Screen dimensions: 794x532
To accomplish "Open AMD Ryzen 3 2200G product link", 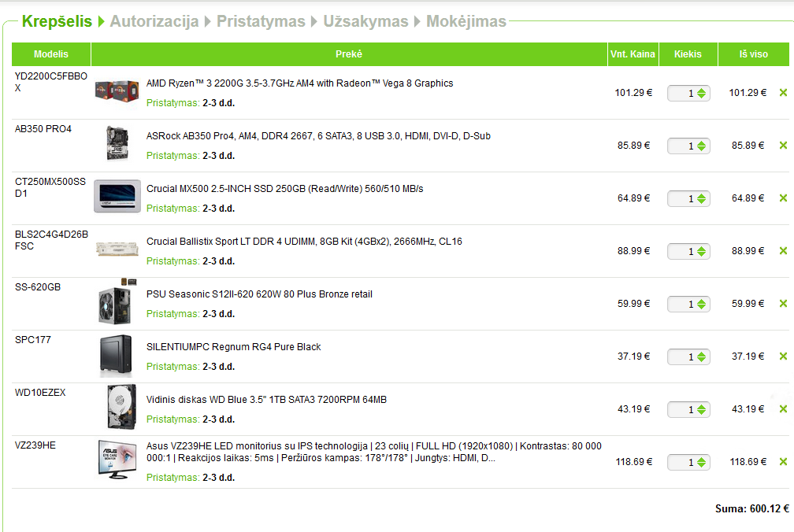I will [x=300, y=83].
